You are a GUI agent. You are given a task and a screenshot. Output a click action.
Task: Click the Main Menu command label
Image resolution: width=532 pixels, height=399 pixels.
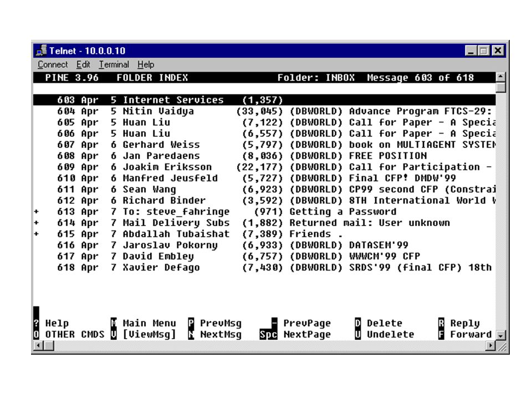click(x=149, y=323)
